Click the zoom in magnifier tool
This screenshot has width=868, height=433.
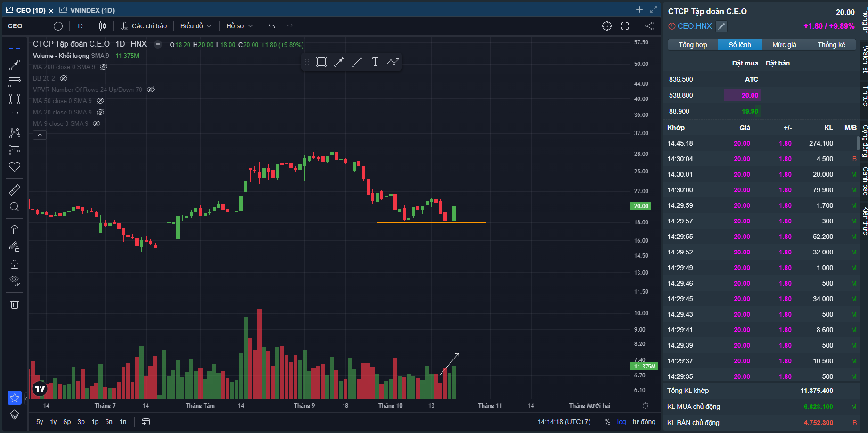point(15,207)
